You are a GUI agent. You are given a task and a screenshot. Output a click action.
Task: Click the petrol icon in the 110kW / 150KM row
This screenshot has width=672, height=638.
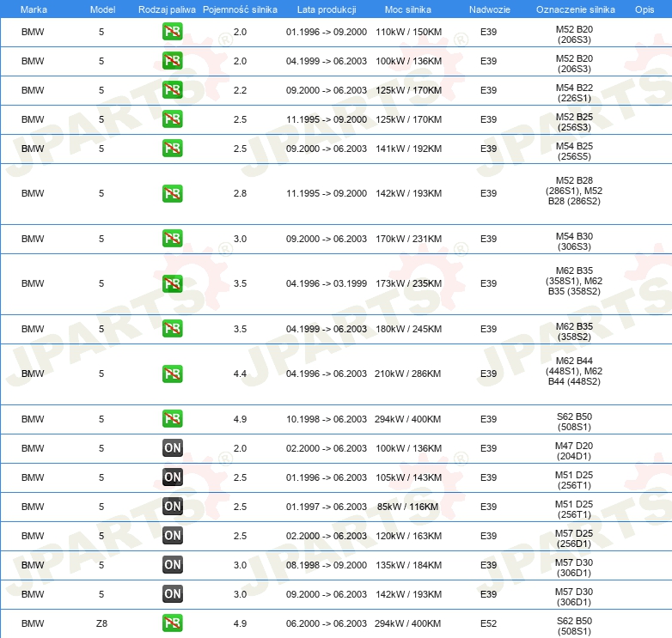pyautogui.click(x=172, y=32)
